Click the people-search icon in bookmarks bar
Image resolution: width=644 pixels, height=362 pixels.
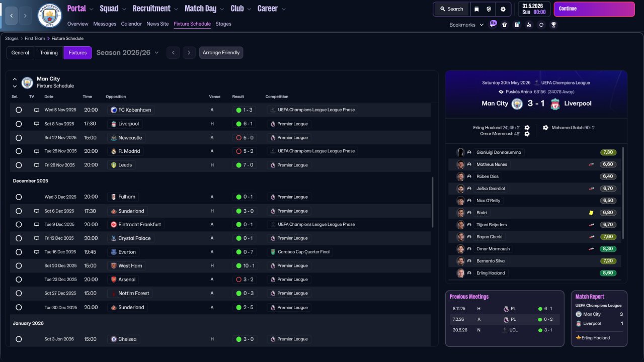click(x=529, y=25)
